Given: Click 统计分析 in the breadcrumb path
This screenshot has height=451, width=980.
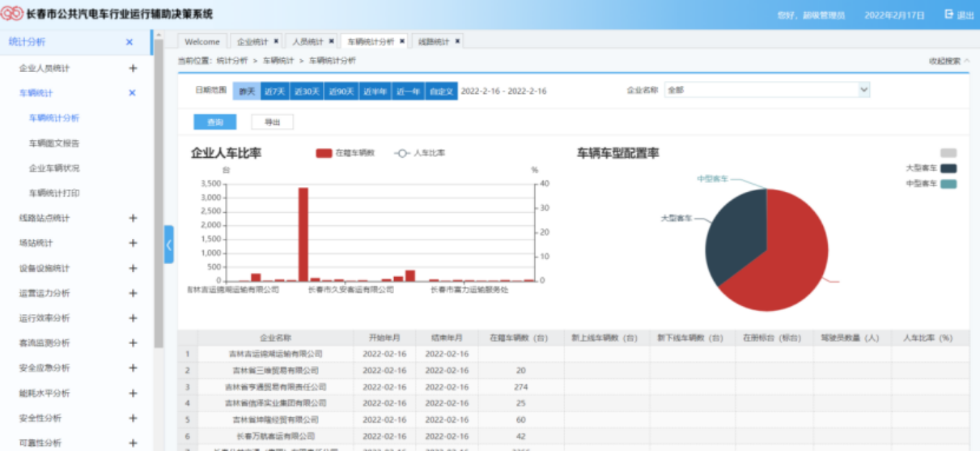Looking at the screenshot, I should [x=231, y=61].
